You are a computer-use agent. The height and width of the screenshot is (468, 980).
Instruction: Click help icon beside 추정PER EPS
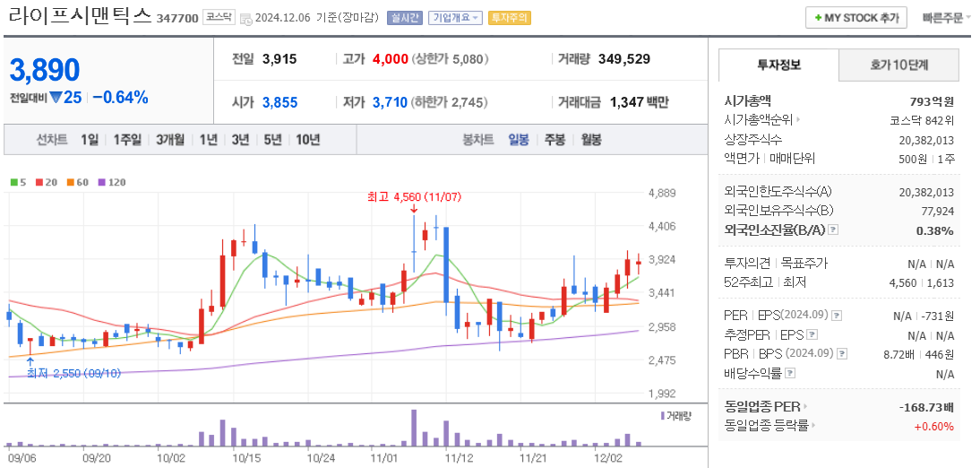coord(812,334)
